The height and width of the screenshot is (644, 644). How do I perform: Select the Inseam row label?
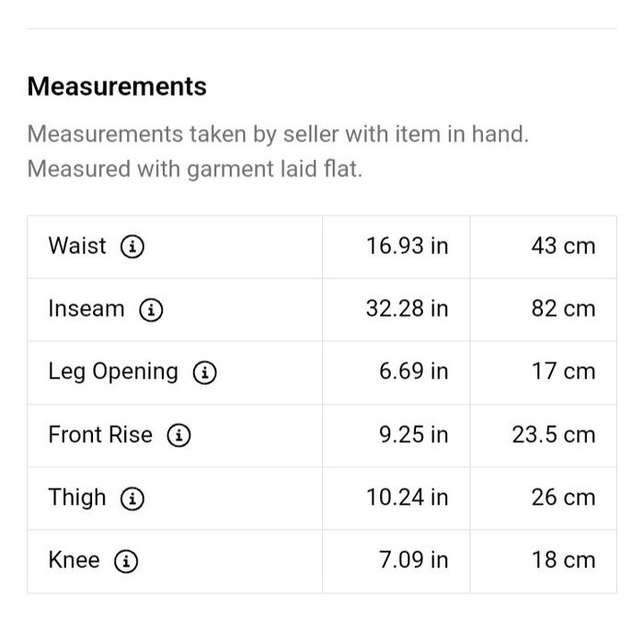[x=86, y=309]
